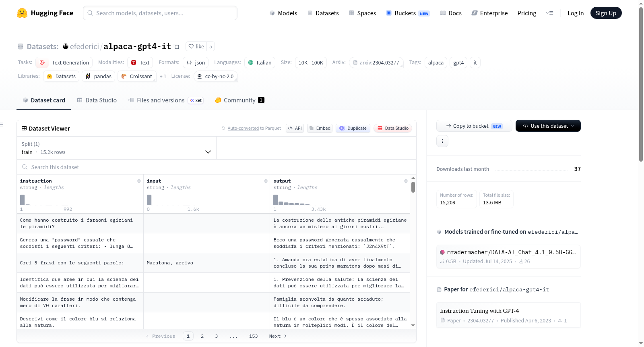Viewport: 644px width, 347px height.
Task: Click the instruction lengths histogram bar
Action: pos(23,200)
